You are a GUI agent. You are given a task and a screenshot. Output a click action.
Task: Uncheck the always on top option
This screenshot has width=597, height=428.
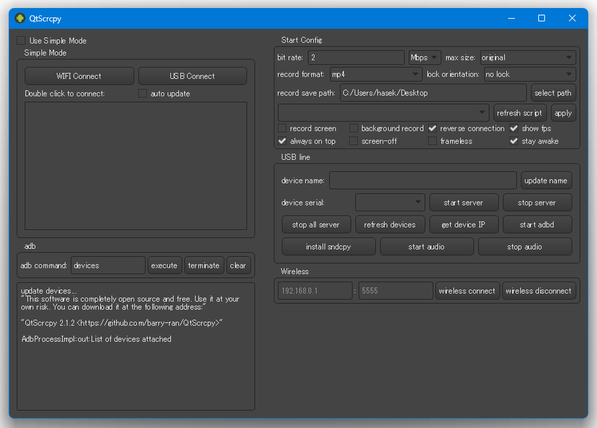[x=282, y=141]
